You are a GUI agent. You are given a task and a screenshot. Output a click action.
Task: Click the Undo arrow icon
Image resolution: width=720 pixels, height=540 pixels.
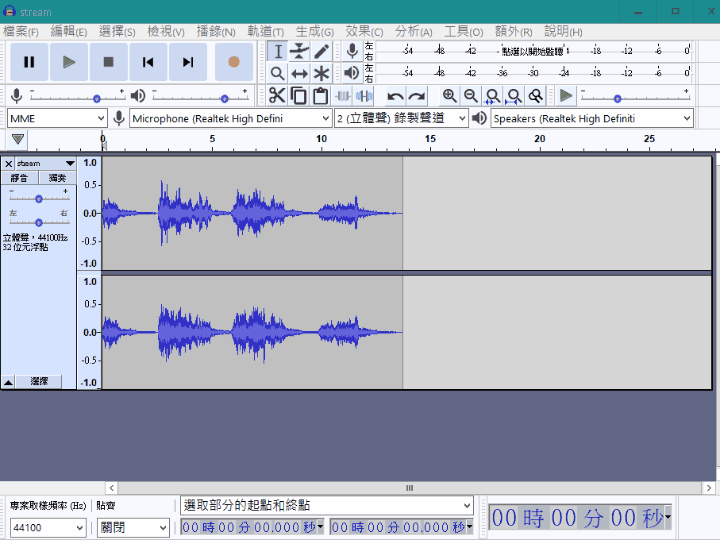coord(395,96)
